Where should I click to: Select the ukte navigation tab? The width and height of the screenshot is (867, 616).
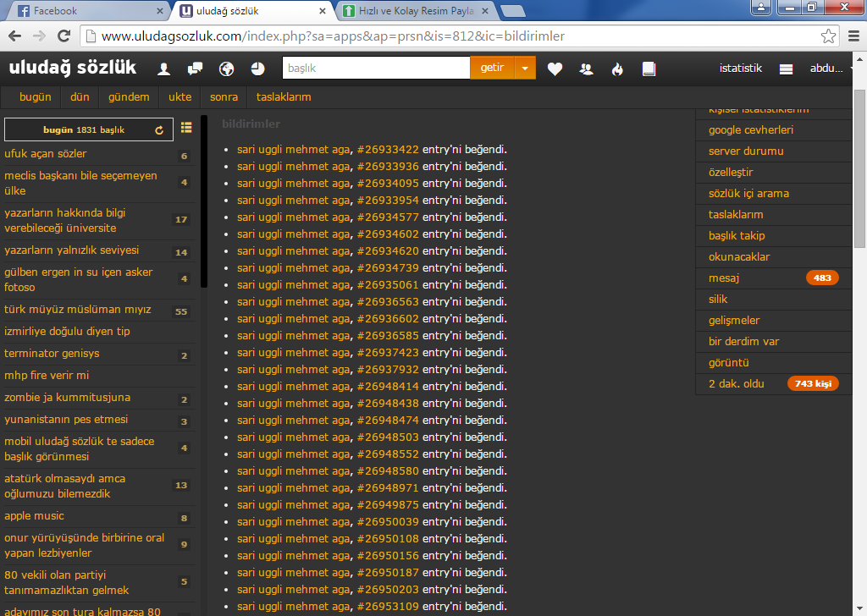point(179,96)
